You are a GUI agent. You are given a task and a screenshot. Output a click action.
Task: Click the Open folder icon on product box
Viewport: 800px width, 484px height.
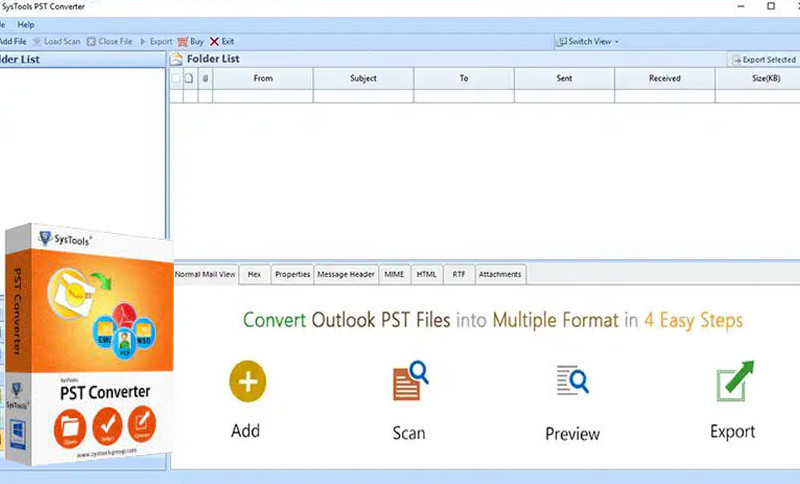(70, 427)
